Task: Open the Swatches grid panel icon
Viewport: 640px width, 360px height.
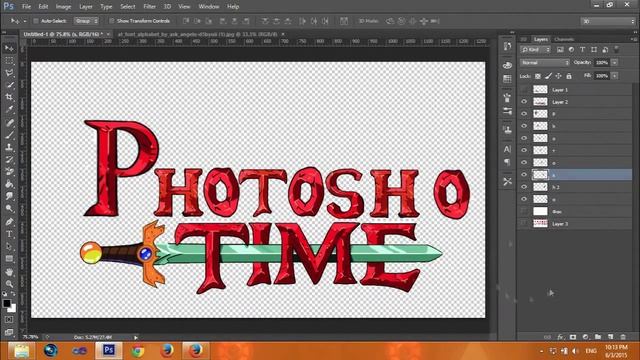Action: click(x=507, y=79)
